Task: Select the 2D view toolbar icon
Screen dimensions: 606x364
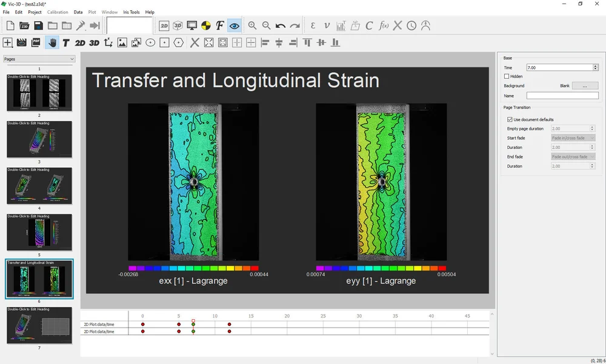Action: pos(164,25)
